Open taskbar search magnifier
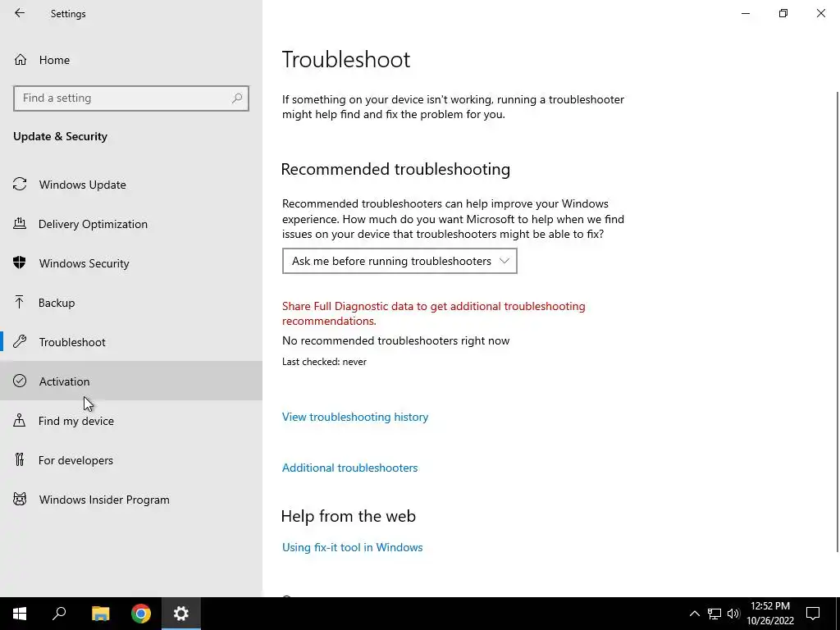 coord(59,614)
